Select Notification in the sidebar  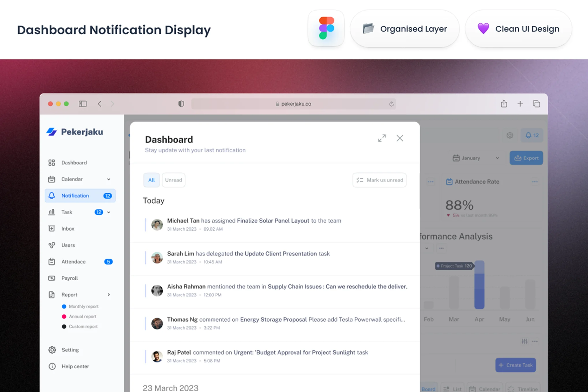pyautogui.click(x=80, y=196)
